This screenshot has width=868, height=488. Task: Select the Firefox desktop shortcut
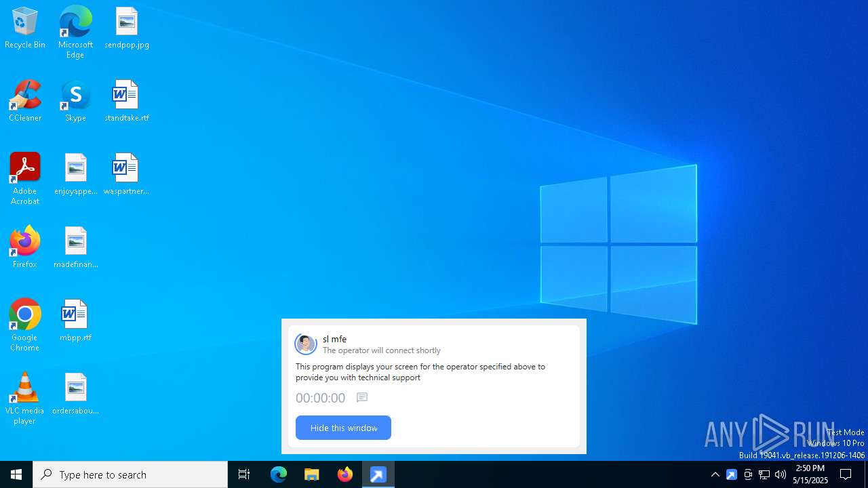point(25,248)
